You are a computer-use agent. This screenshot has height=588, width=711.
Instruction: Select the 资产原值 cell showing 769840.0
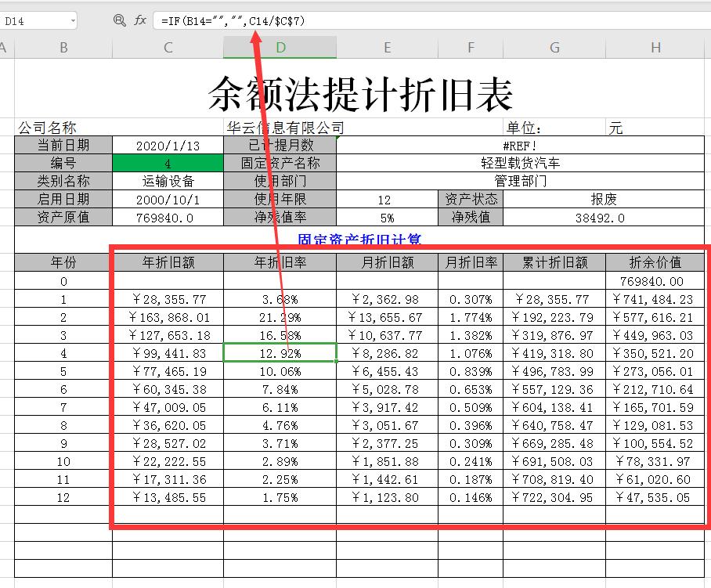167,215
